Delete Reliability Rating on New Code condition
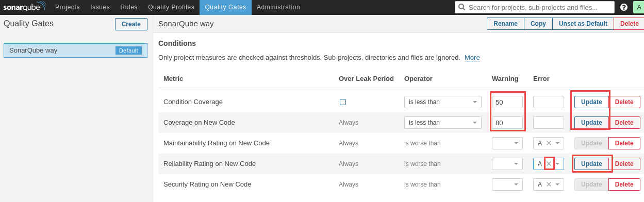The height and width of the screenshot is (202, 644). [x=624, y=164]
